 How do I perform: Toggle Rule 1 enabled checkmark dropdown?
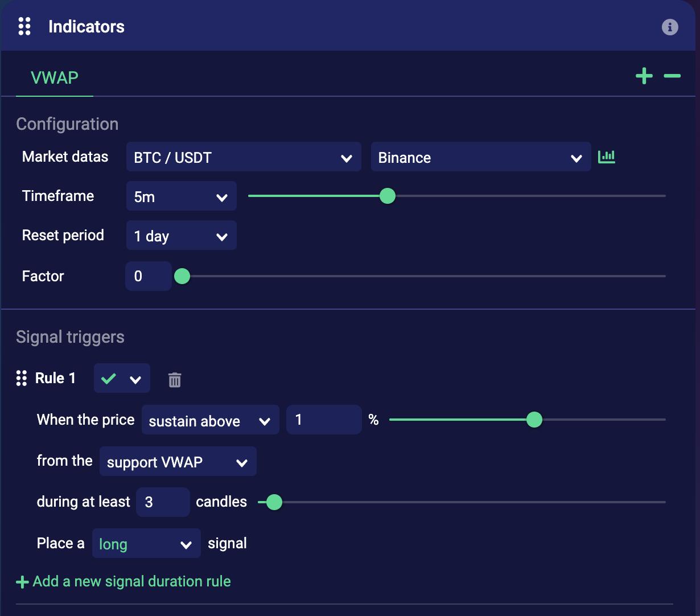coord(122,379)
